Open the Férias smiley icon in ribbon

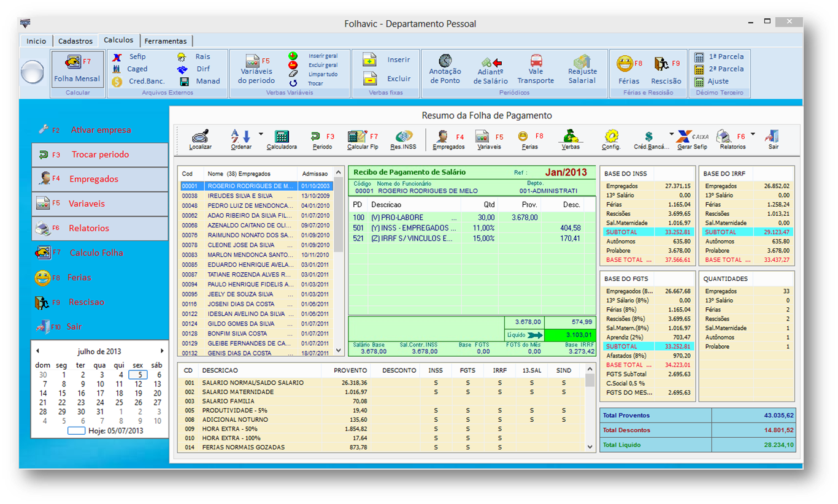click(x=625, y=64)
